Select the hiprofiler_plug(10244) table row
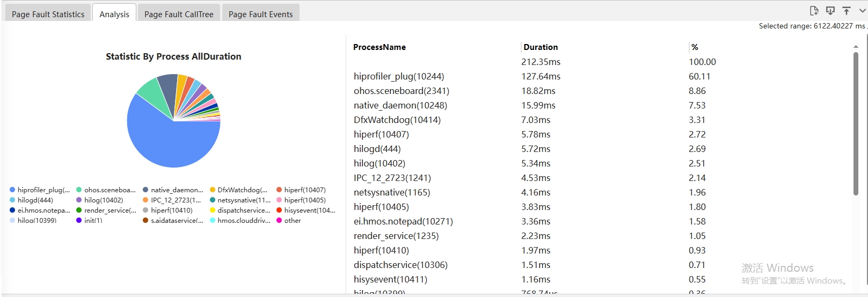Image resolution: width=868 pixels, height=297 pixels. point(399,76)
